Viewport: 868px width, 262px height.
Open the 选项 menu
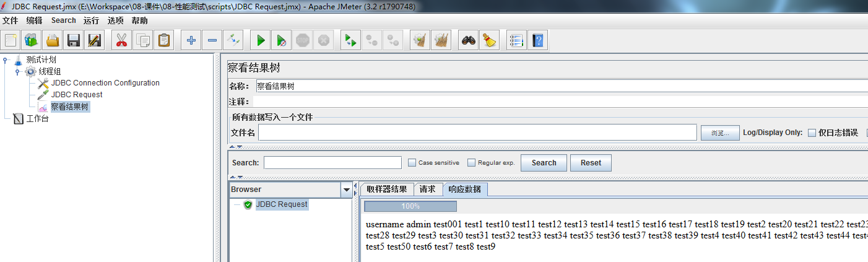(x=116, y=20)
